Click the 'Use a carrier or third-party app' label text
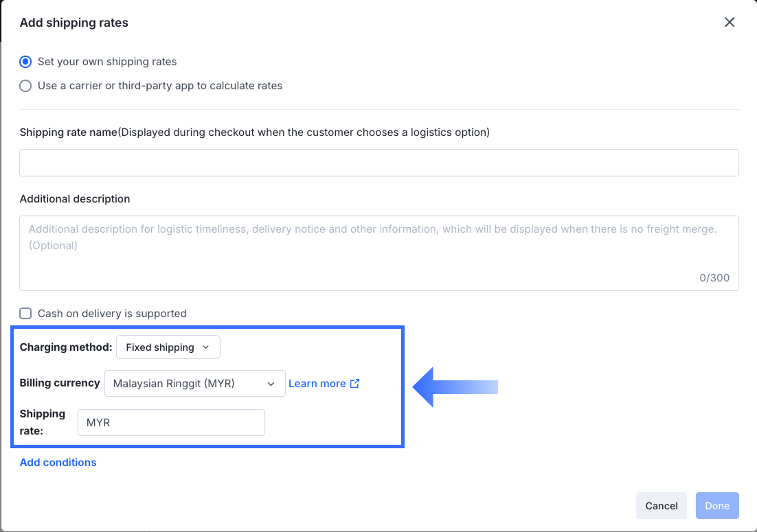 tap(160, 86)
